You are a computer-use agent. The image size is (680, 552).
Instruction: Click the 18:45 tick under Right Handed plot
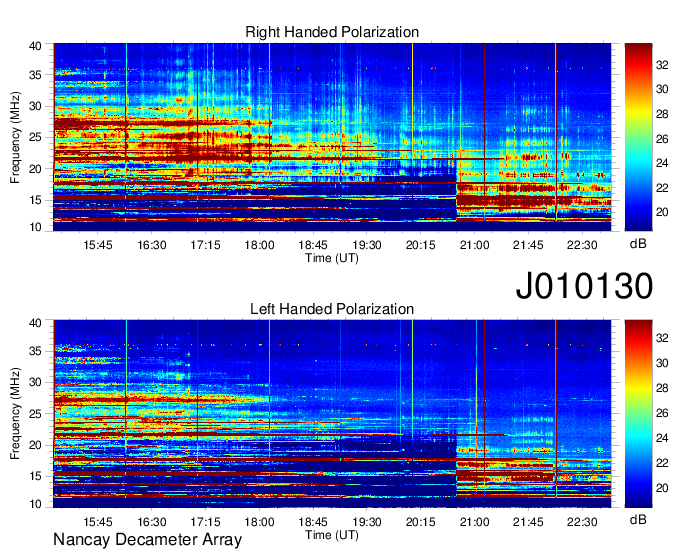point(313,245)
